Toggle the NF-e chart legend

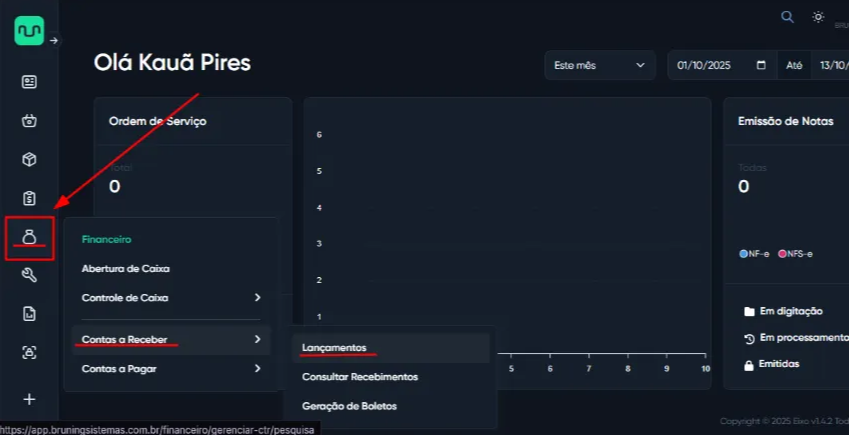pyautogui.click(x=754, y=254)
